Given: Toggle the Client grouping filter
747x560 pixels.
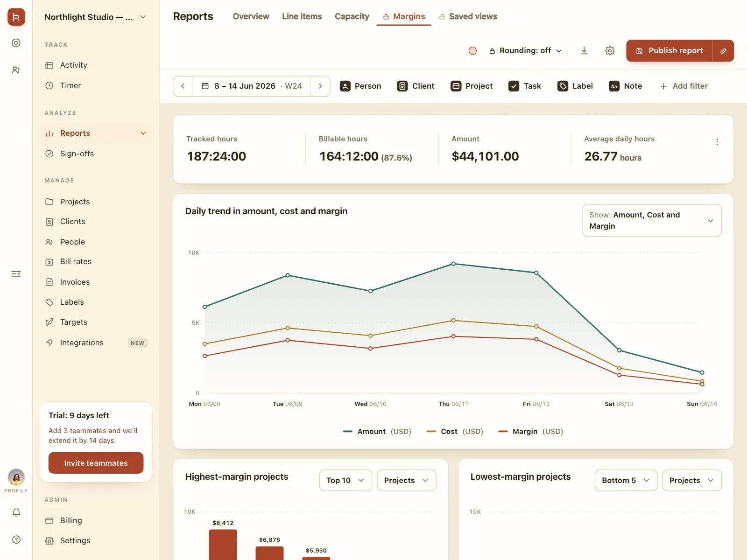Looking at the screenshot, I should pyautogui.click(x=416, y=86).
